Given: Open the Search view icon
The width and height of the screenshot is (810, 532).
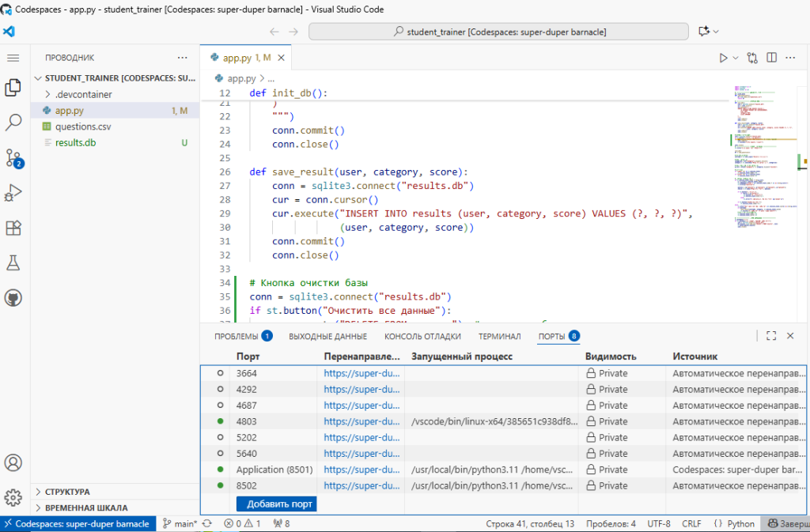Looking at the screenshot, I should pyautogui.click(x=13, y=123).
